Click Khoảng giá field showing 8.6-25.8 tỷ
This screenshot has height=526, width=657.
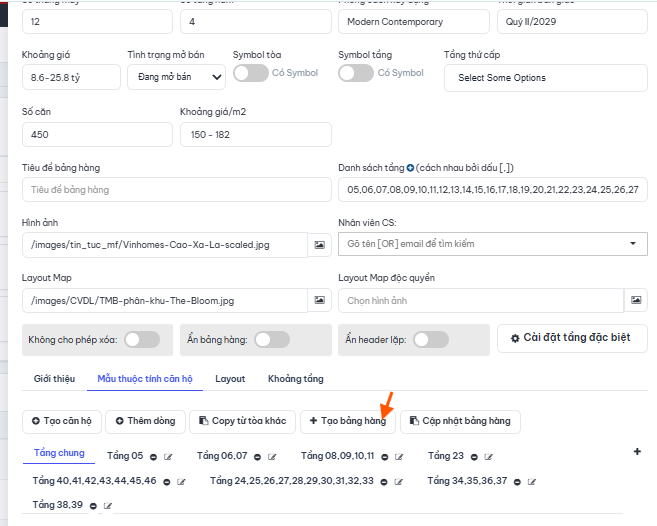pyautogui.click(x=71, y=77)
